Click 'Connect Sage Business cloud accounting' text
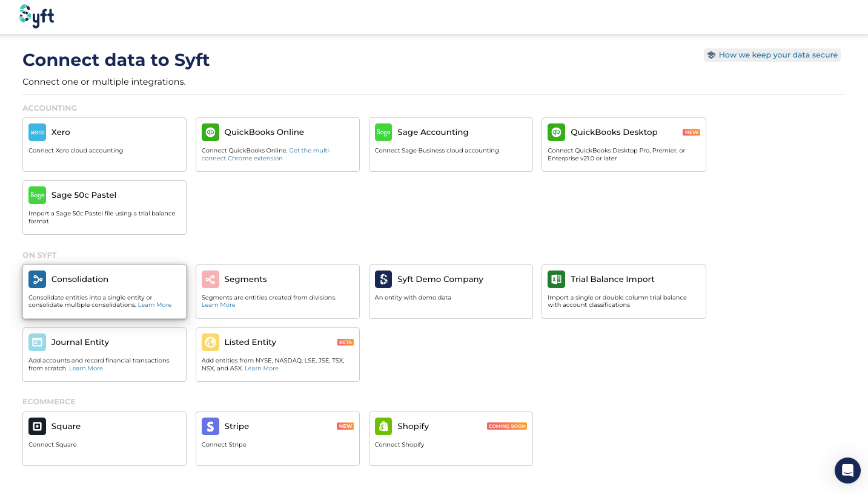 pos(437,151)
